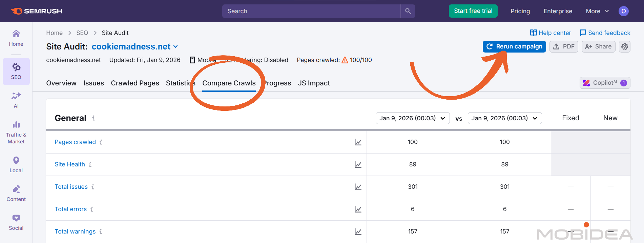Open the Site Health link

click(70, 164)
